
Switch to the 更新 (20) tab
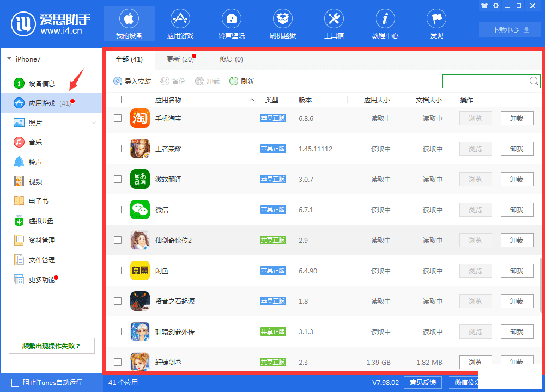181,59
